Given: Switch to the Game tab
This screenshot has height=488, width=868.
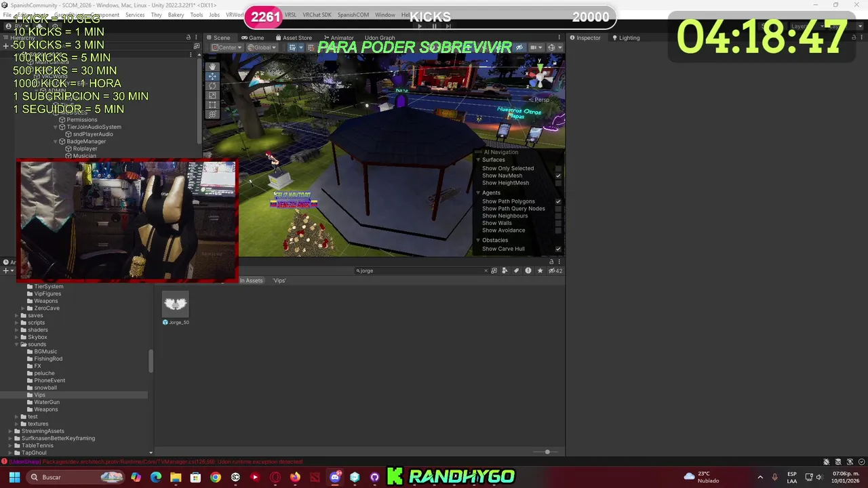Looking at the screenshot, I should (252, 38).
